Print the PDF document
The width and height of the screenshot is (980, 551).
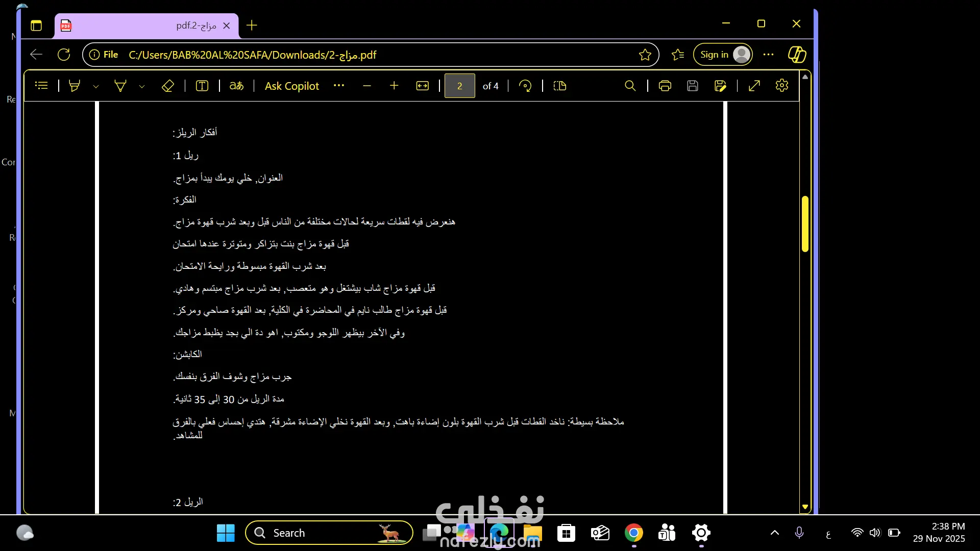(x=665, y=86)
